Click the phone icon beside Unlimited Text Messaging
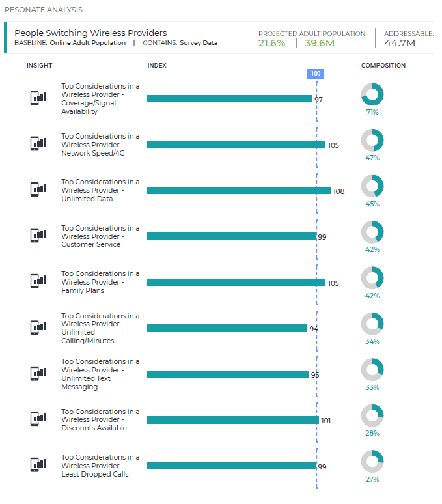The height and width of the screenshot is (504, 442). [38, 374]
